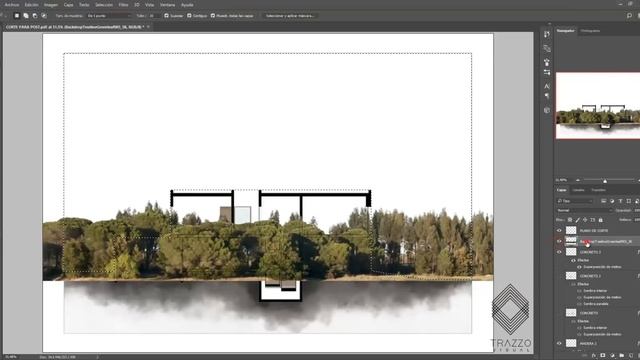This screenshot has width=640, height=360.
Task: Open the Edición menu
Action: click(31, 5)
